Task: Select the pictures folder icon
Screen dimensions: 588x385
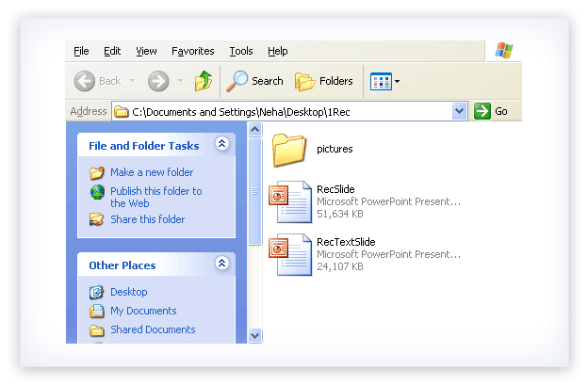Action: [288, 150]
